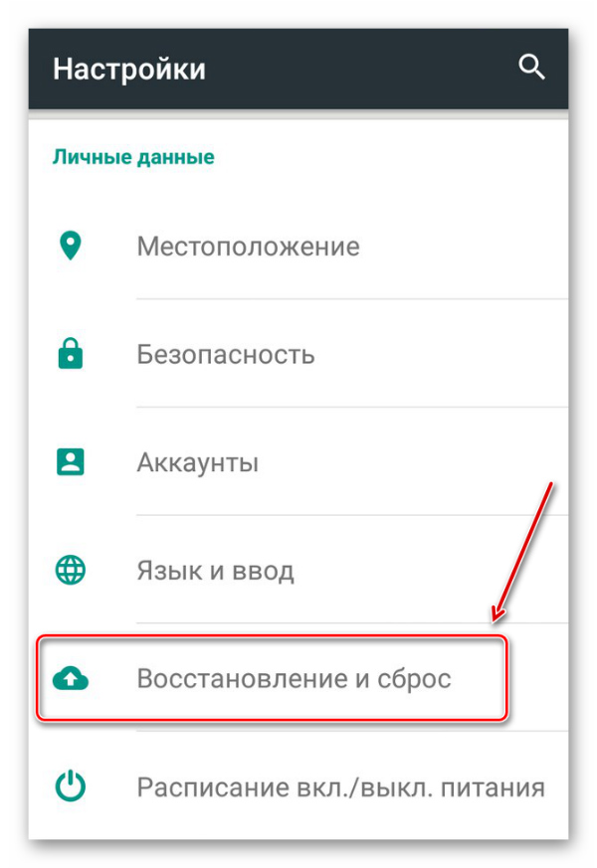Tap the cloud upload backup icon

71,678
